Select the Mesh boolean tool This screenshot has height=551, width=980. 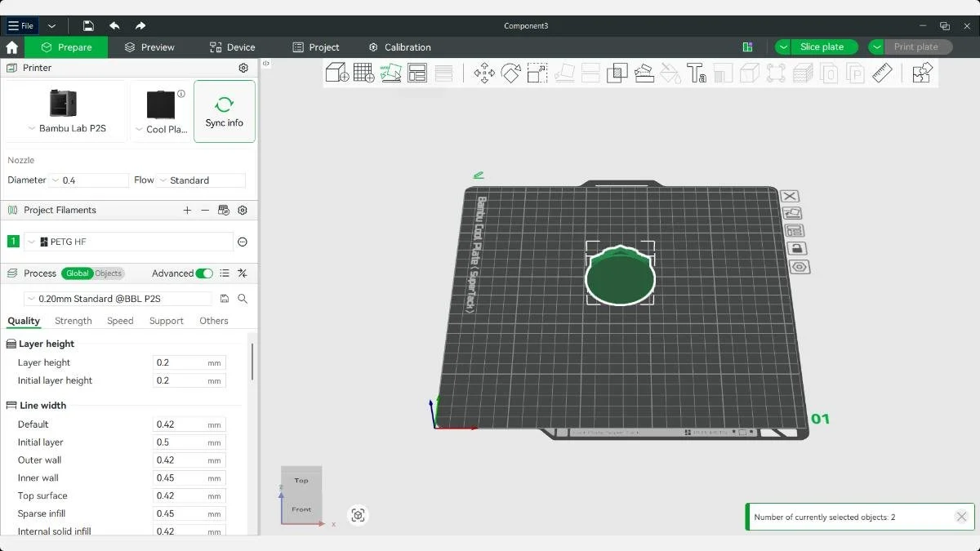pos(617,73)
